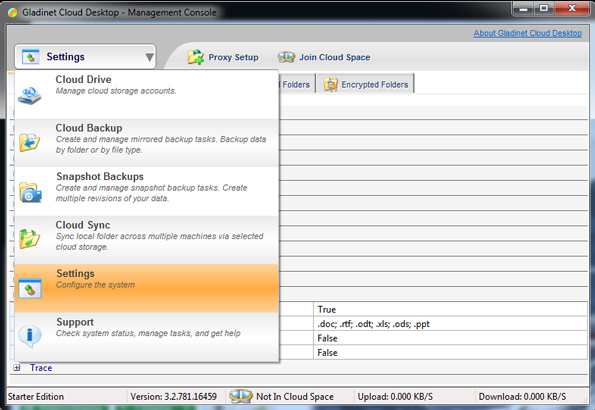Click the Settings menu entry icon
The height and width of the screenshot is (410, 595).
pyautogui.click(x=30, y=289)
